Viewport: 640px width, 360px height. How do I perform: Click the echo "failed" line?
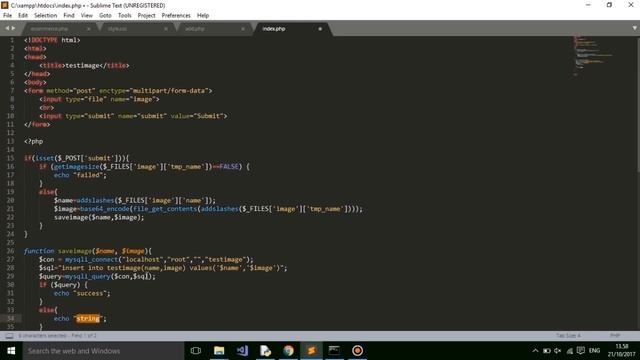tap(80, 175)
